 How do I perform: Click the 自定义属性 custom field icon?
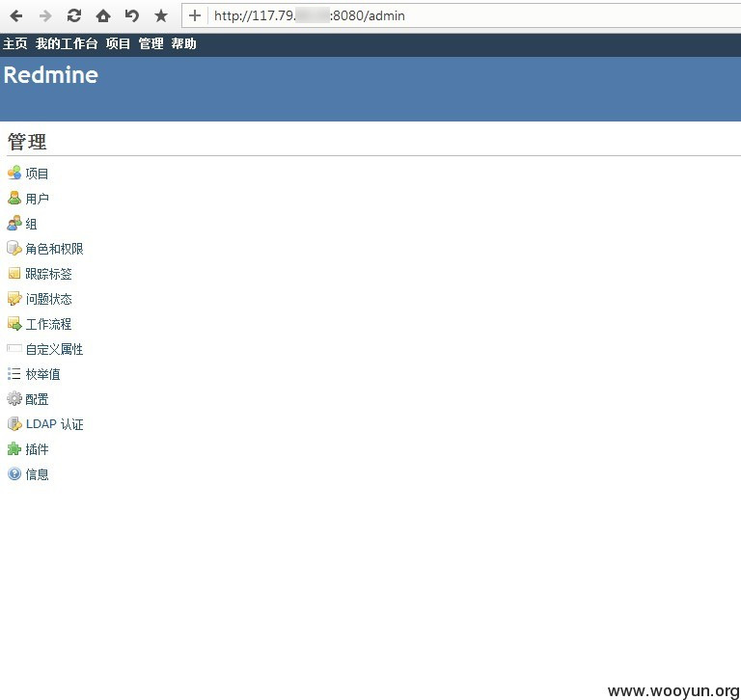coord(14,349)
